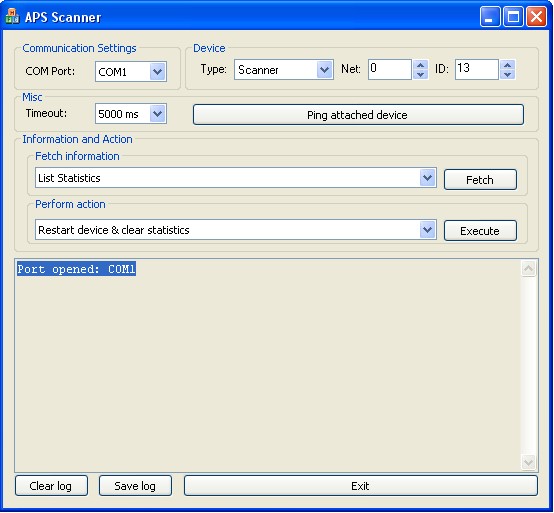Screen dimensions: 554x513
Task: Execute the selected action
Action: point(480,231)
